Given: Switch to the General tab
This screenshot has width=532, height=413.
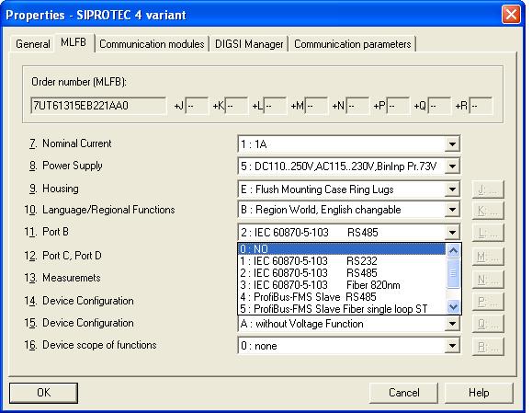Looking at the screenshot, I should tap(32, 44).
